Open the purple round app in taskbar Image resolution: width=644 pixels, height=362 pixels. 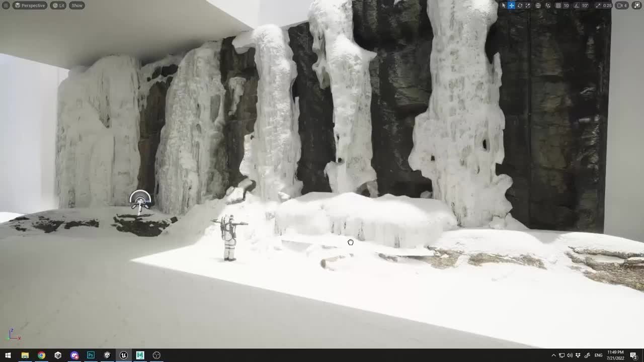[74, 355]
